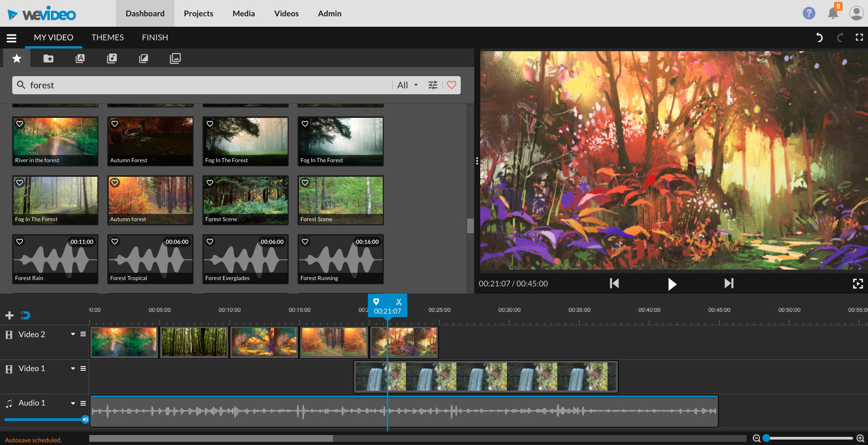Open the audio media library tab icon
This screenshot has height=445, width=868.
tap(111, 58)
